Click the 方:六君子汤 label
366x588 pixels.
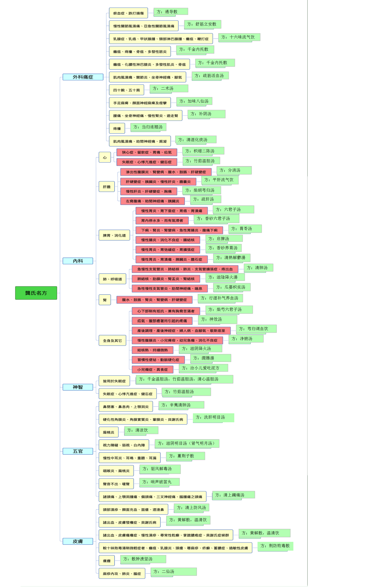click(233, 209)
